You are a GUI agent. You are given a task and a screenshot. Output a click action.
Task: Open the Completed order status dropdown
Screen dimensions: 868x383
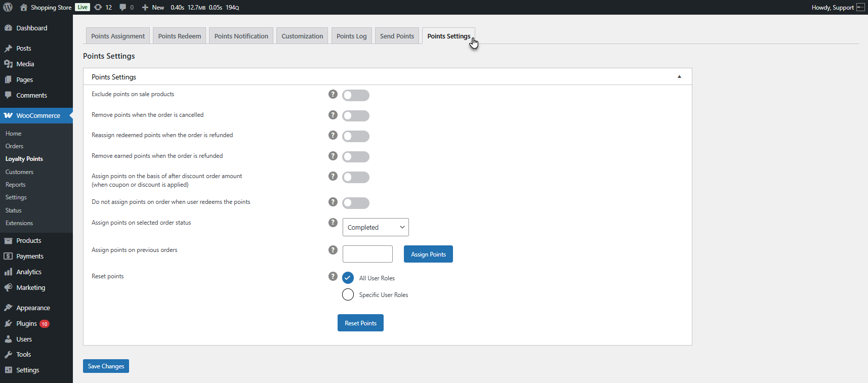click(376, 227)
